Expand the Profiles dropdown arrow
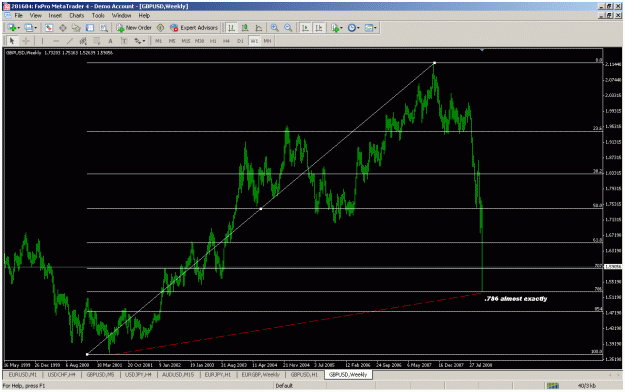The width and height of the screenshot is (625, 392). pyautogui.click(x=35, y=28)
